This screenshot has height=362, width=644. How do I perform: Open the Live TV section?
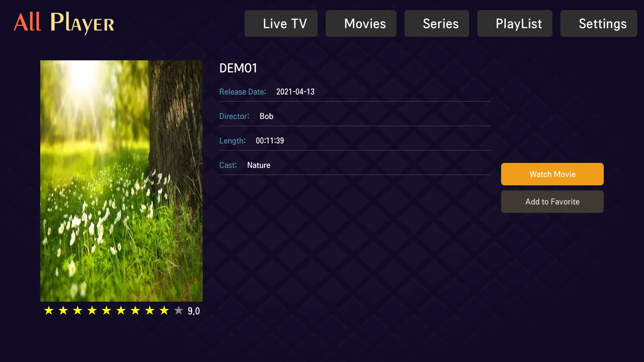pyautogui.click(x=281, y=23)
